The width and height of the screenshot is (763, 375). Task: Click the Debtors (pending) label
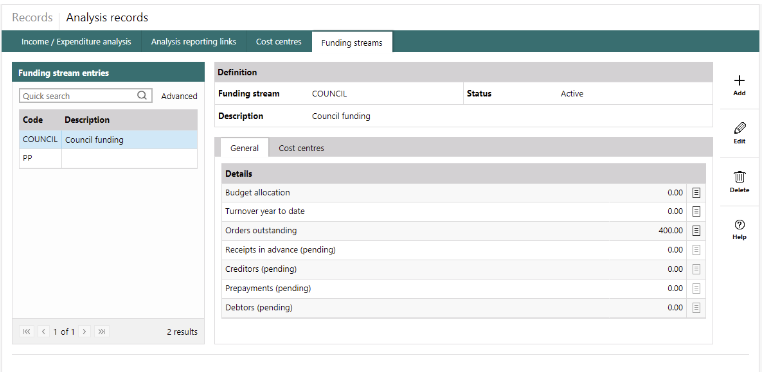tap(259, 307)
